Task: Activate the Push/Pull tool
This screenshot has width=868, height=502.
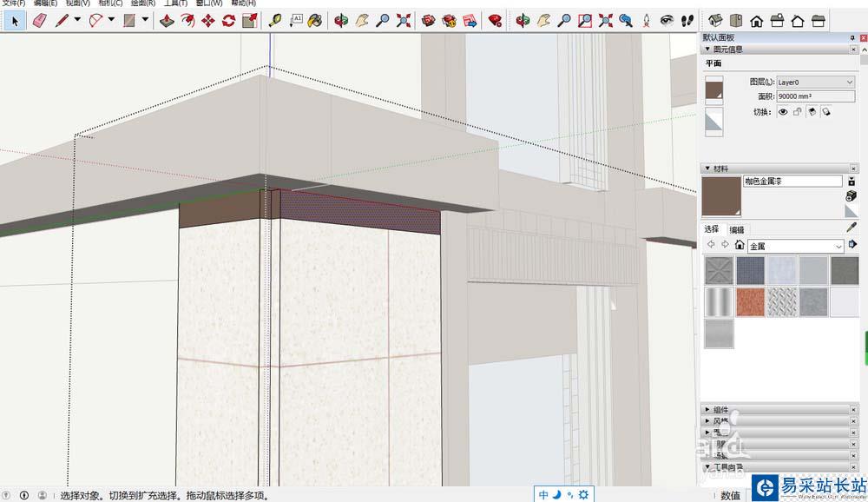Action: pos(167,21)
